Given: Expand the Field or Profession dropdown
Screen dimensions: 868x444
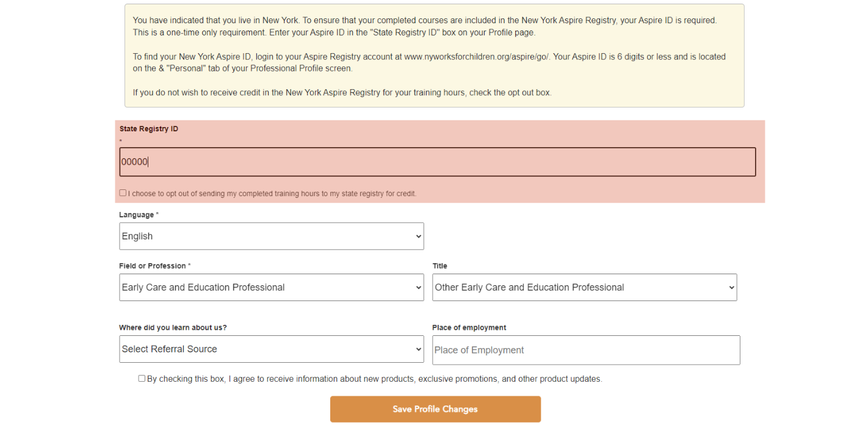Looking at the screenshot, I should point(271,288).
